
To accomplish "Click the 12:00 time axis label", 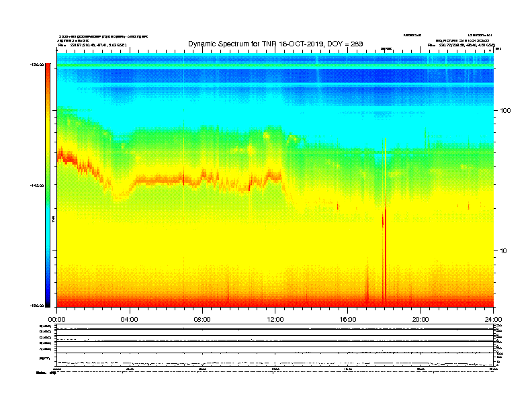I will (x=275, y=320).
